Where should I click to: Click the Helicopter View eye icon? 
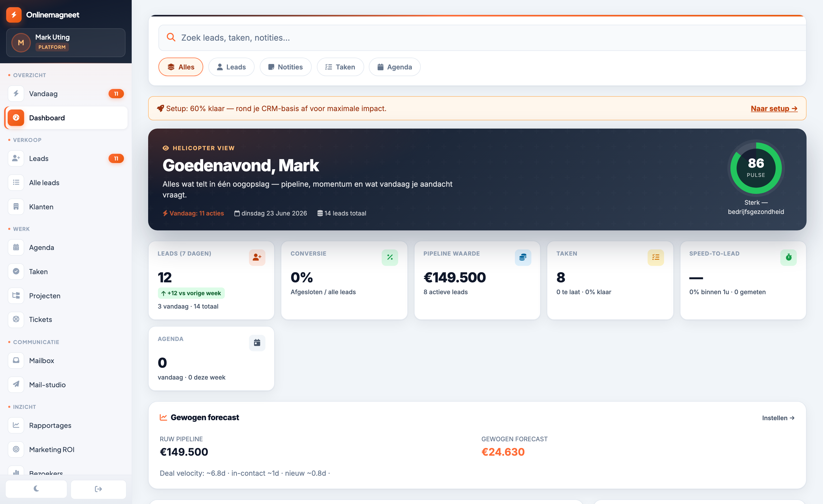pos(166,148)
